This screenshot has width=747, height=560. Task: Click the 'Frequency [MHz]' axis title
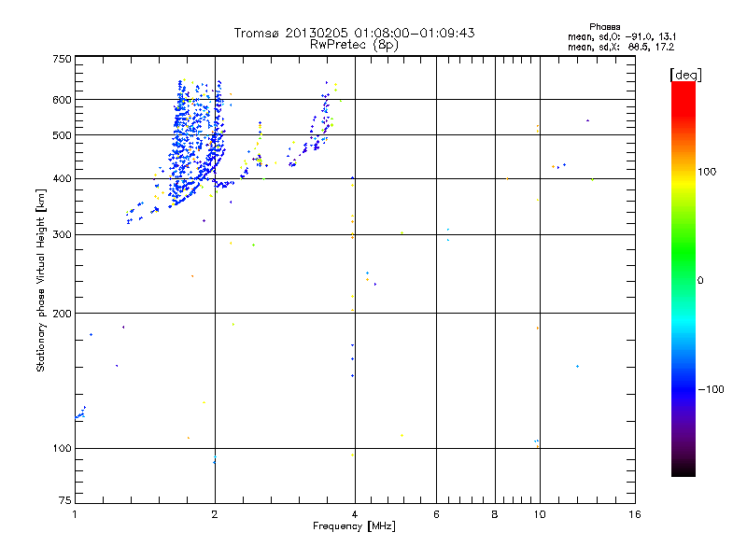(354, 526)
